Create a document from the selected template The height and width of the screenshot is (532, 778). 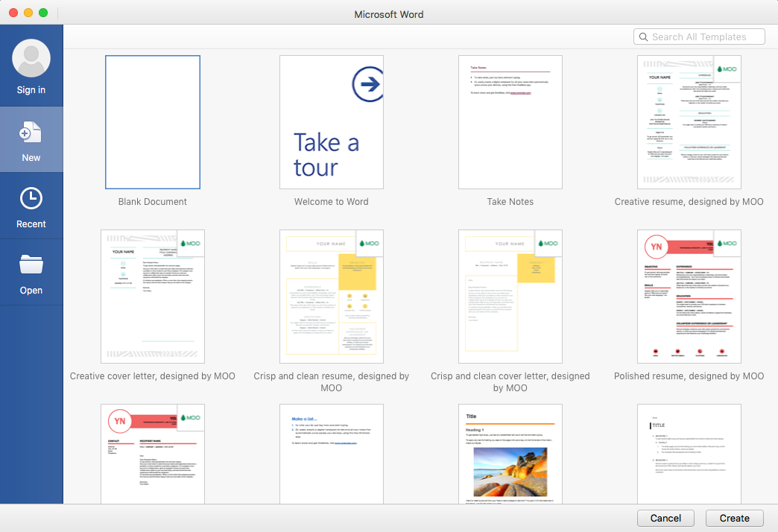pyautogui.click(x=734, y=518)
